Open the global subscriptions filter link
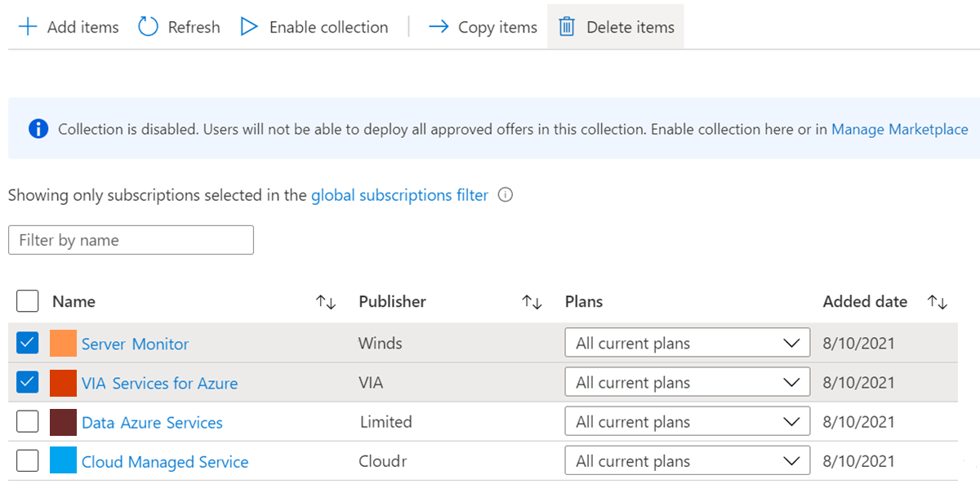Screen dimensions: 980x493 click(x=399, y=195)
